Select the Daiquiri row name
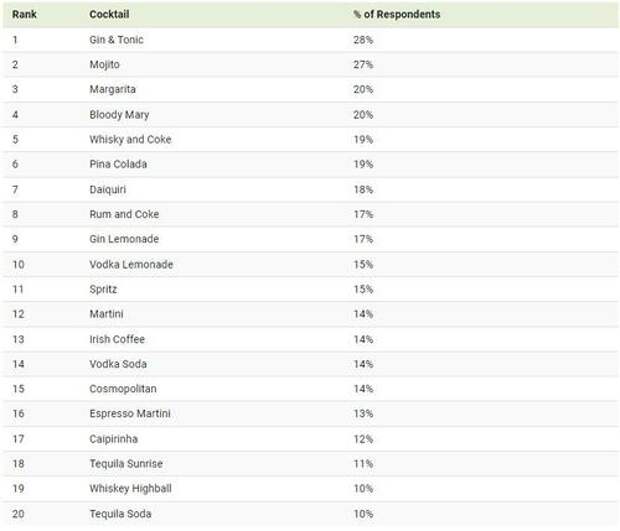620x531 pixels. (x=108, y=189)
